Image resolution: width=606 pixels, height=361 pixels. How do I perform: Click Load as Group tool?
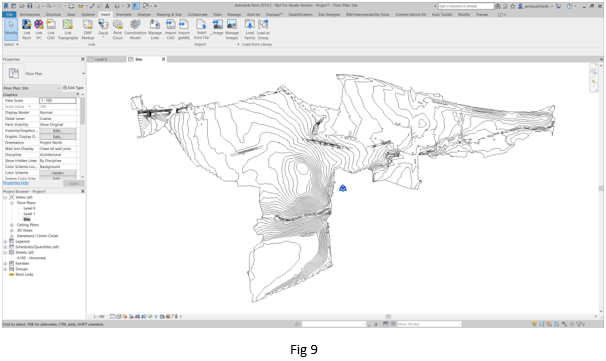click(263, 29)
